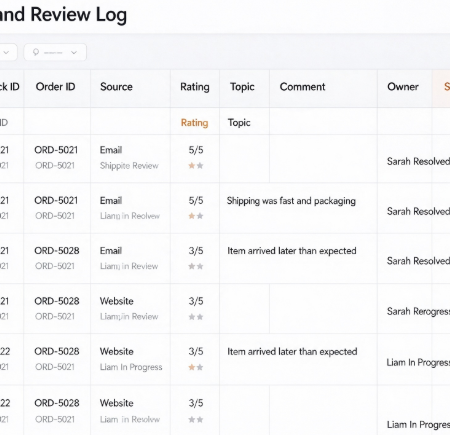Click the Owner column header

coord(403,87)
